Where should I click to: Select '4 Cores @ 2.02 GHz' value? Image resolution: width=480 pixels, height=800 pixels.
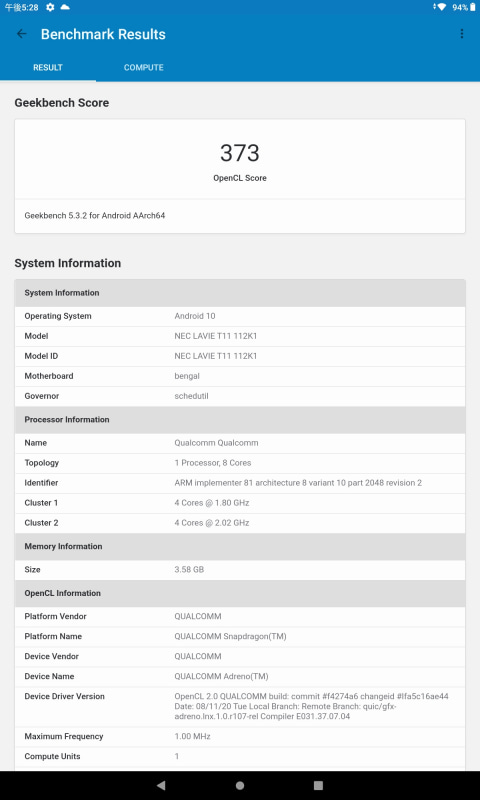coord(212,523)
